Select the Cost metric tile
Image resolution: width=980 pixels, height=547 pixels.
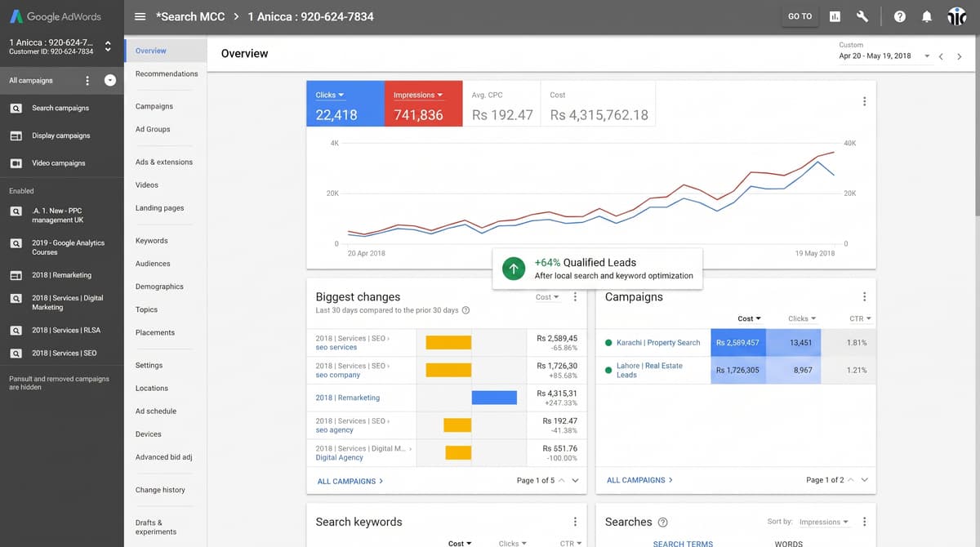[599, 104]
